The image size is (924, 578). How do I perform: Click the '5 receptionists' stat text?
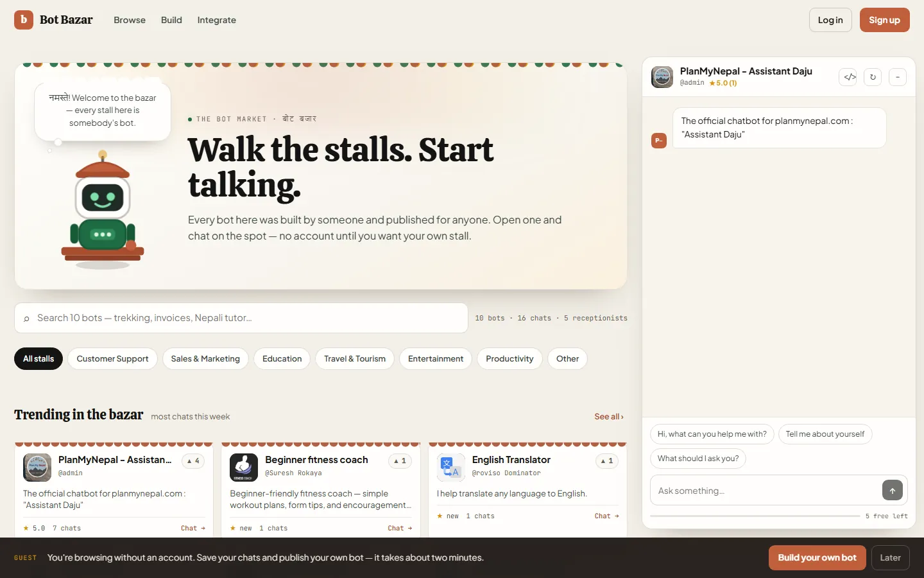595,318
